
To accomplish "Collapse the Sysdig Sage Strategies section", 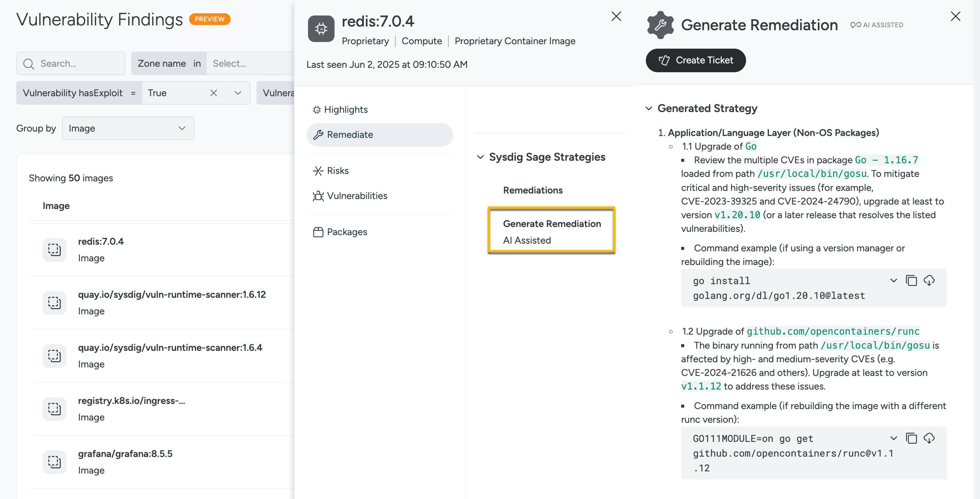I will (480, 157).
